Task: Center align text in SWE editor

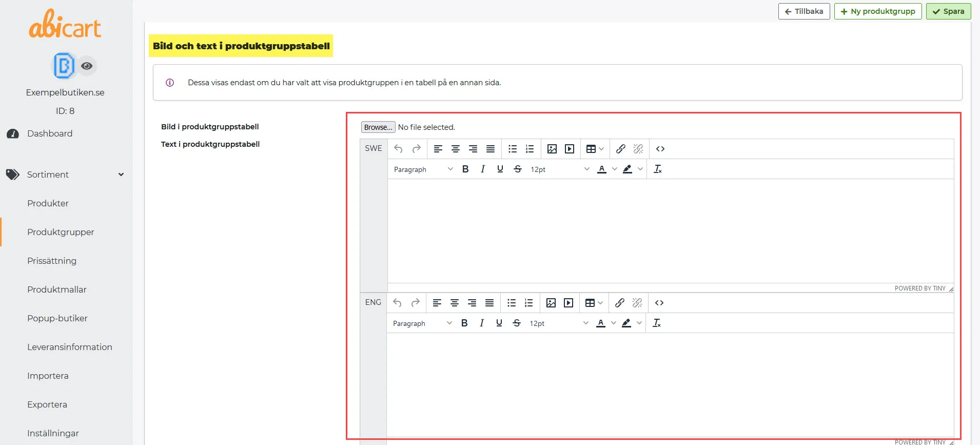Action: point(456,149)
